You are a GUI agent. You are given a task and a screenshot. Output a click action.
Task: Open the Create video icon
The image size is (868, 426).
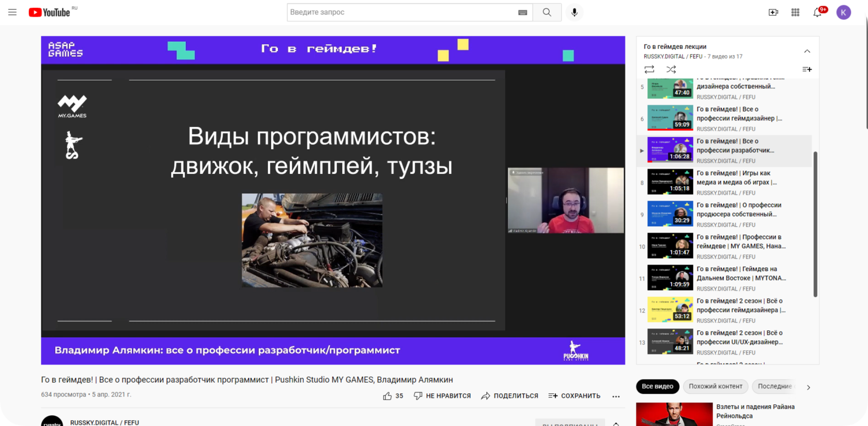773,12
